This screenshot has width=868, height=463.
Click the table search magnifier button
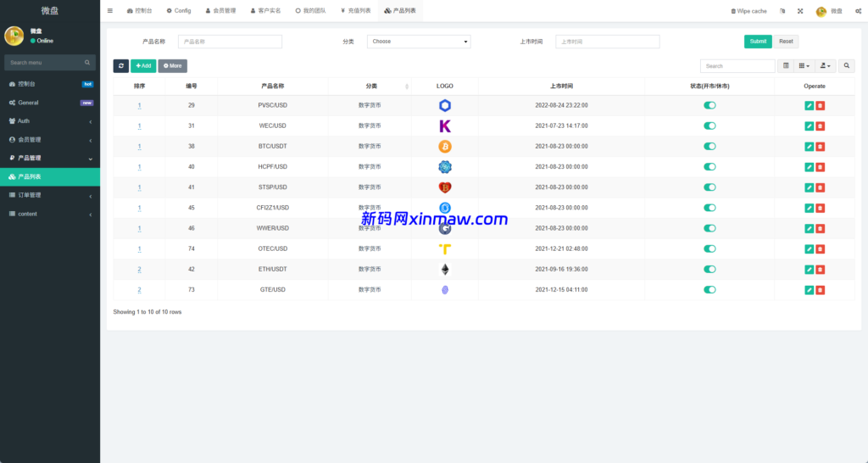click(x=847, y=66)
